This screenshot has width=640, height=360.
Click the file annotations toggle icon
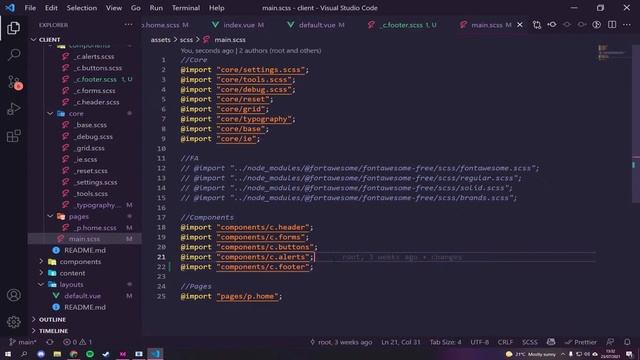[596, 25]
